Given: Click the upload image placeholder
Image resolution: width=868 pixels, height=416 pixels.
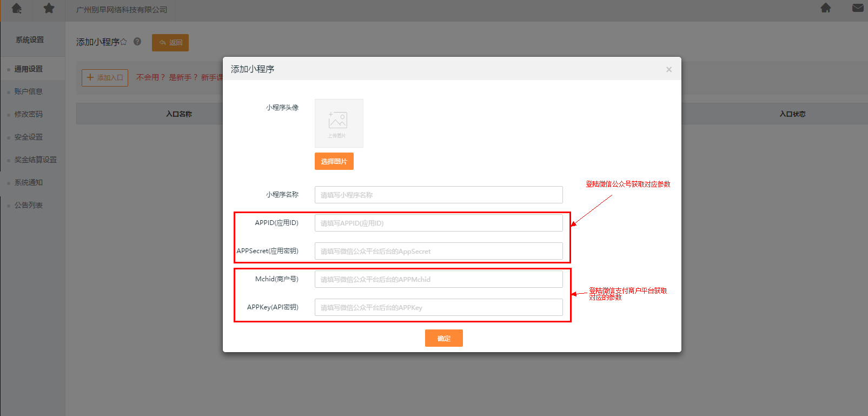Looking at the screenshot, I should pyautogui.click(x=339, y=123).
